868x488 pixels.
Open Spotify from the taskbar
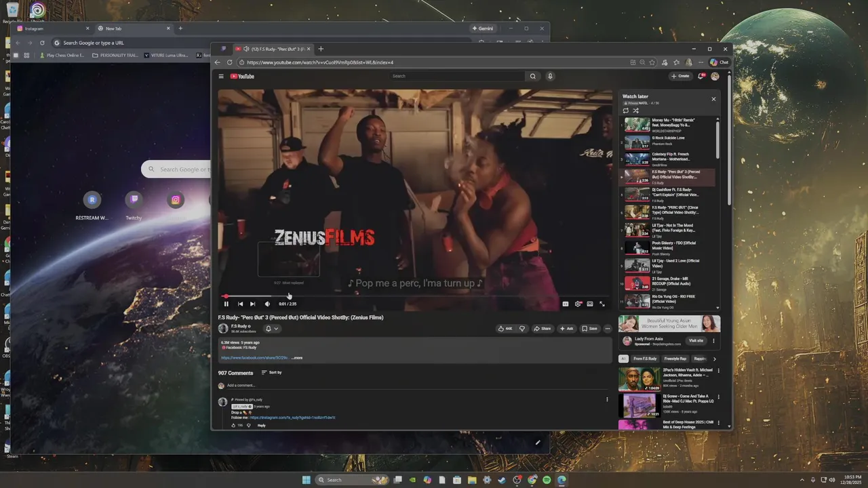[547, 480]
